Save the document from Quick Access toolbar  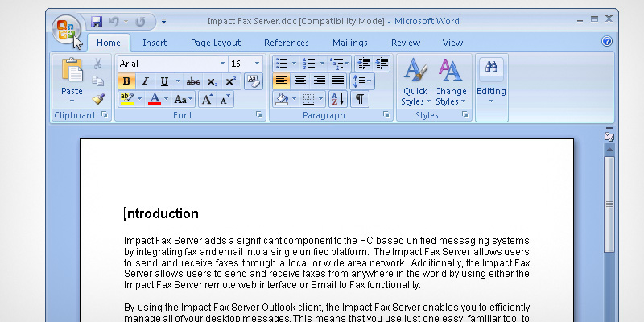97,21
